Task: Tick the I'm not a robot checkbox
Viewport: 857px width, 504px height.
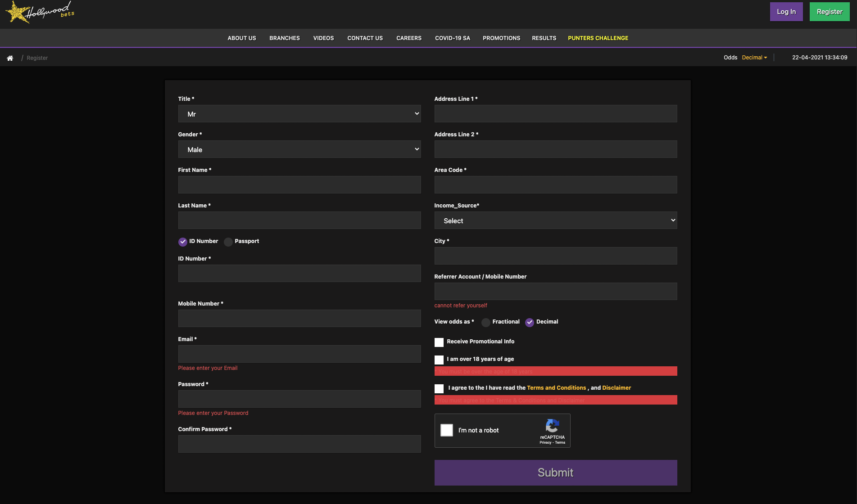Action: point(447,430)
